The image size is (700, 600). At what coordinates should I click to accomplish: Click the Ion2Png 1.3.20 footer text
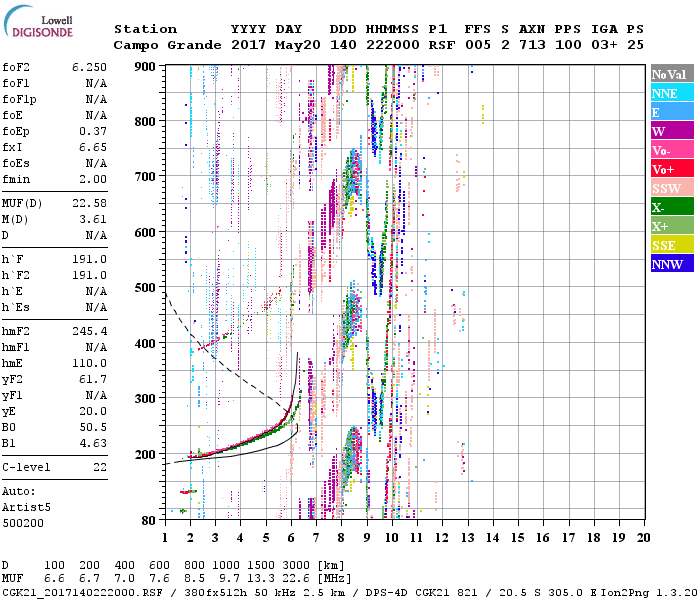(649, 592)
